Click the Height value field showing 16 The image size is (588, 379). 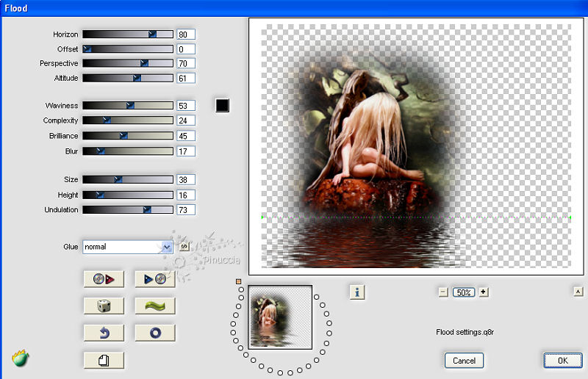[x=186, y=195]
